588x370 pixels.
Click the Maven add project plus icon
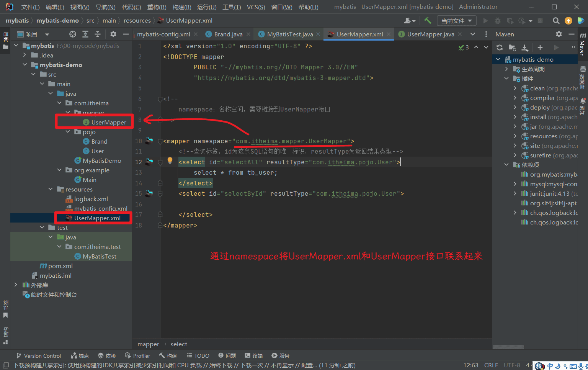[x=540, y=47]
